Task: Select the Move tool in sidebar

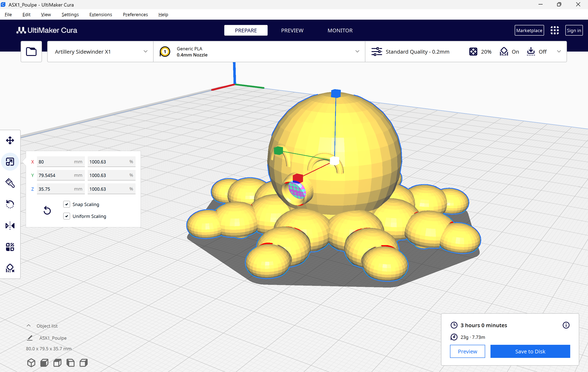Action: pos(10,140)
